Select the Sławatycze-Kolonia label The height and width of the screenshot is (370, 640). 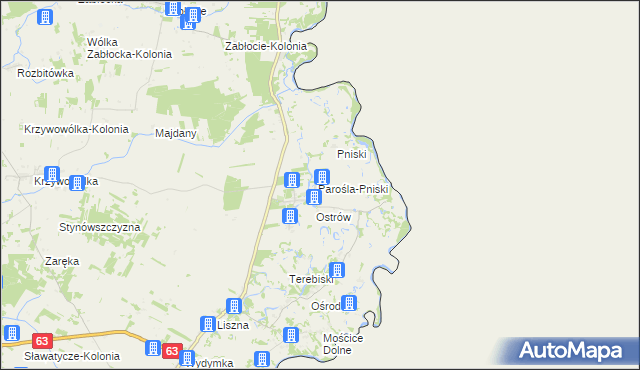point(72,357)
